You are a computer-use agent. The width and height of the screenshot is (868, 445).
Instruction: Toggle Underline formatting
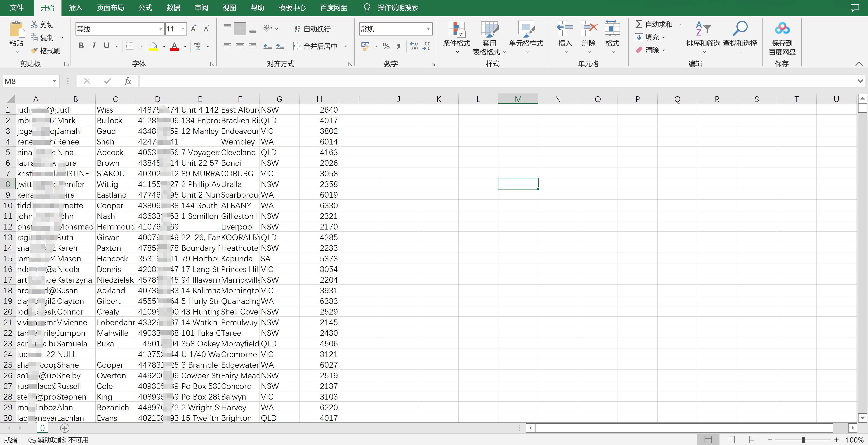106,46
